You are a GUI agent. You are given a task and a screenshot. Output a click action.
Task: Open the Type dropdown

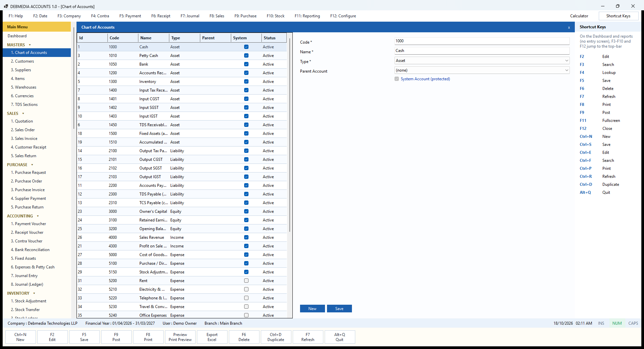(482, 61)
